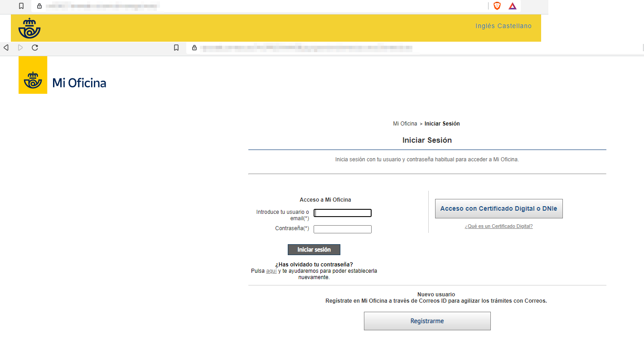The width and height of the screenshot is (644, 343).
Task: Click the Correos horn logo in yellow banner
Action: point(29,28)
